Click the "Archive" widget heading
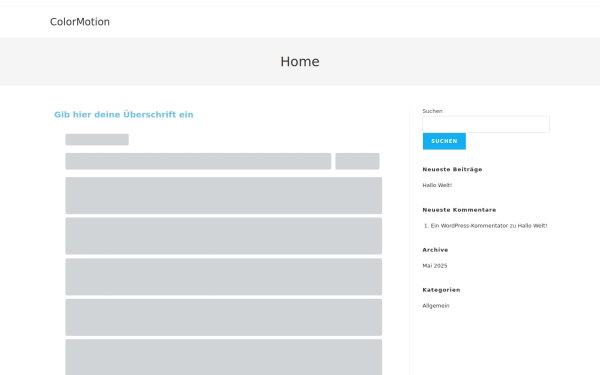The image size is (600, 375). [435, 250]
